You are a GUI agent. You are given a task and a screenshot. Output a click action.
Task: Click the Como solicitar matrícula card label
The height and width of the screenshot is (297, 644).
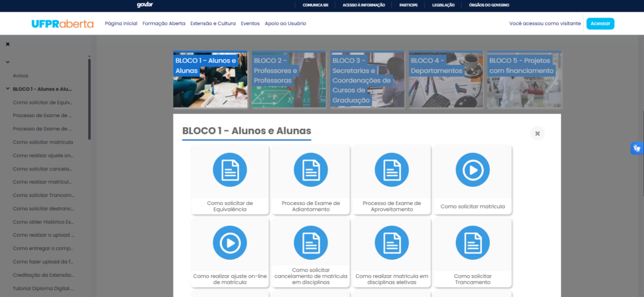[473, 206]
